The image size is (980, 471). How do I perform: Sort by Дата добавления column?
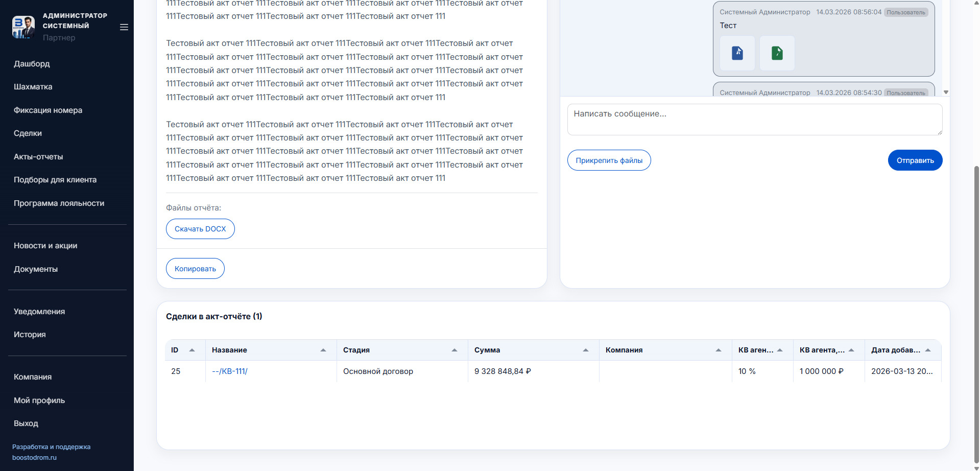click(x=927, y=350)
